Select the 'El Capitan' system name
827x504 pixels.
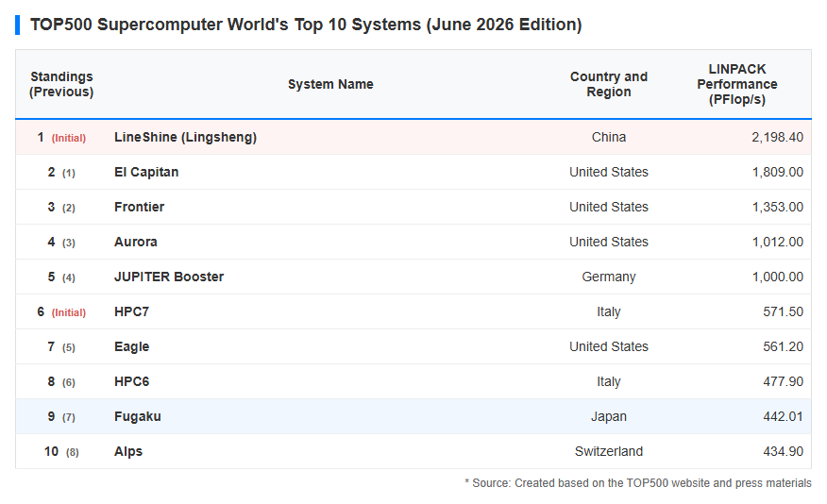(146, 172)
